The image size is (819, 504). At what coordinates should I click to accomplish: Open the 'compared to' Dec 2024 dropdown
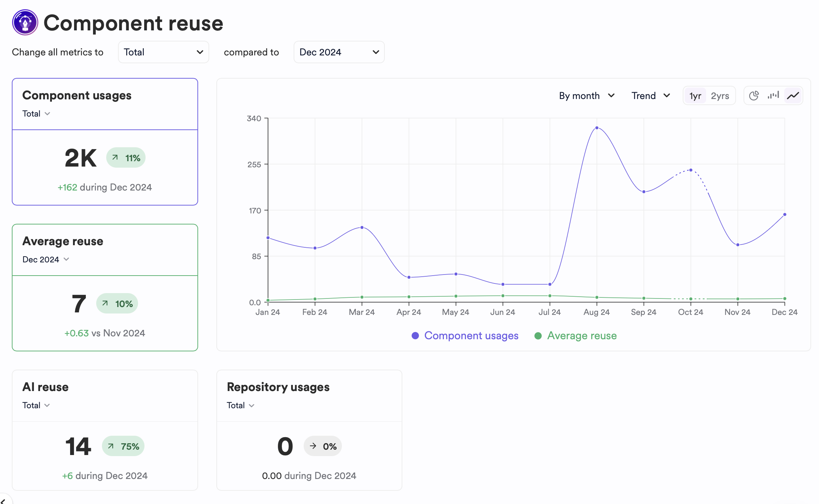[x=339, y=52]
